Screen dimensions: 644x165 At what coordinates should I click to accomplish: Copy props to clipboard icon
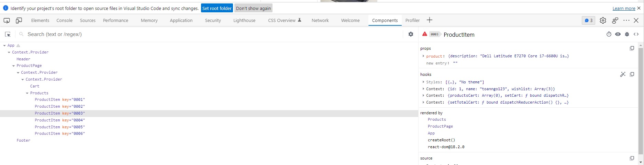[632, 48]
